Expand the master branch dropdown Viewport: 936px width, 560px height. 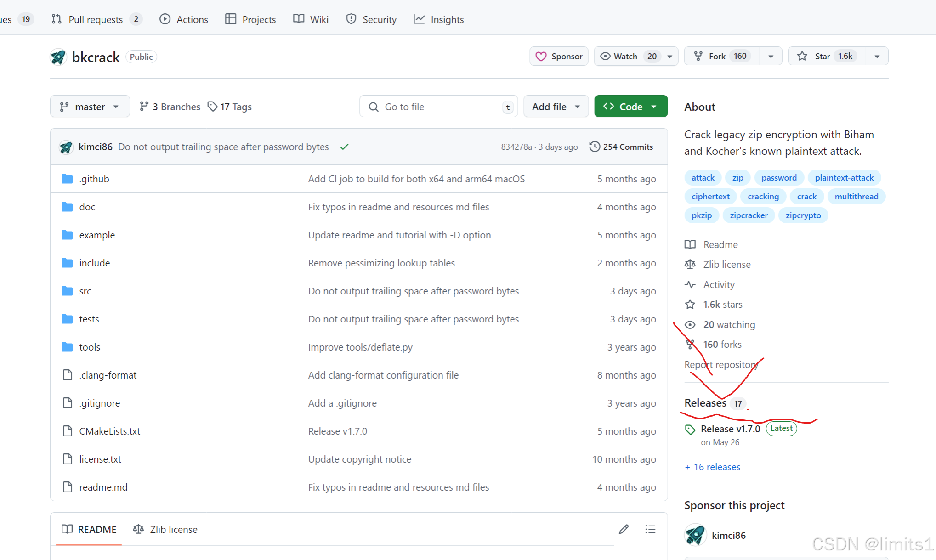pos(90,107)
